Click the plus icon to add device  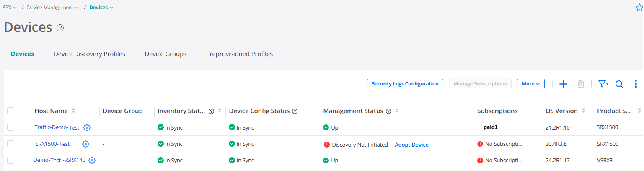563,84
